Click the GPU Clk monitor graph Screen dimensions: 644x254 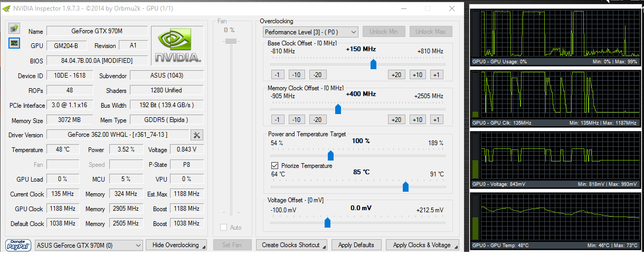(x=555, y=98)
